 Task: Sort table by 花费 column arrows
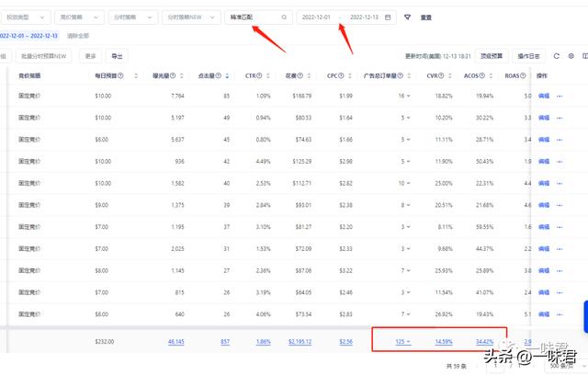tap(309, 75)
